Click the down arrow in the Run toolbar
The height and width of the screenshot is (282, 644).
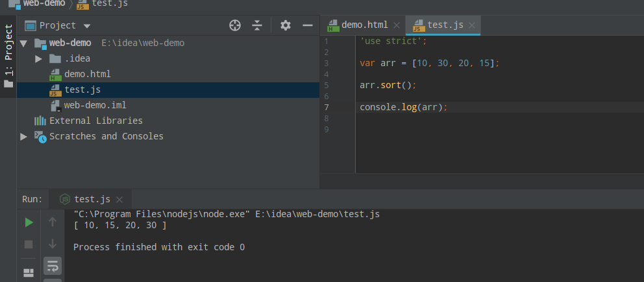[53, 244]
